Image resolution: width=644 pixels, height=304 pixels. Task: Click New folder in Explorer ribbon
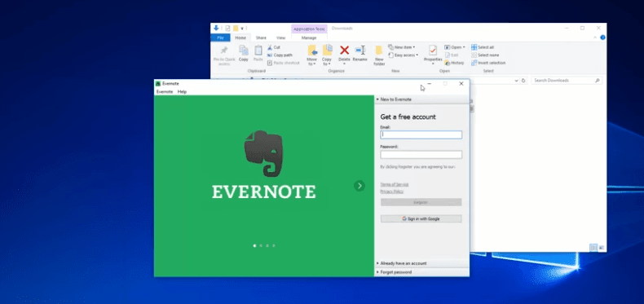(x=379, y=55)
